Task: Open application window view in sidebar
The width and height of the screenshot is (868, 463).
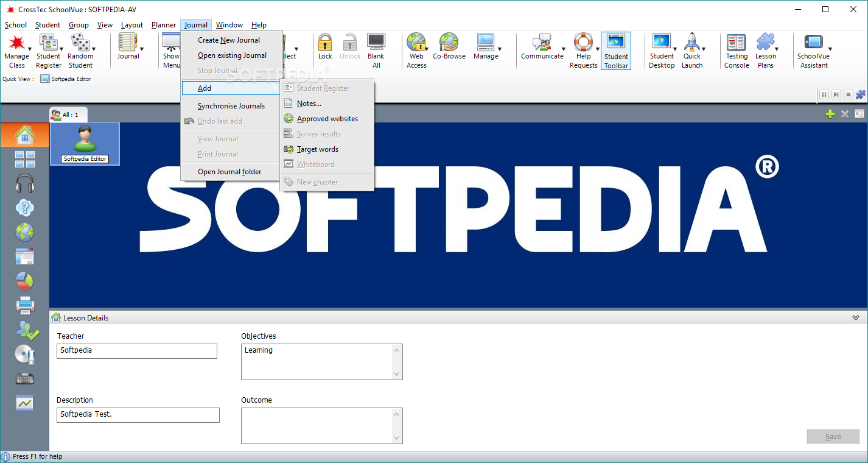Action: pyautogui.click(x=25, y=256)
